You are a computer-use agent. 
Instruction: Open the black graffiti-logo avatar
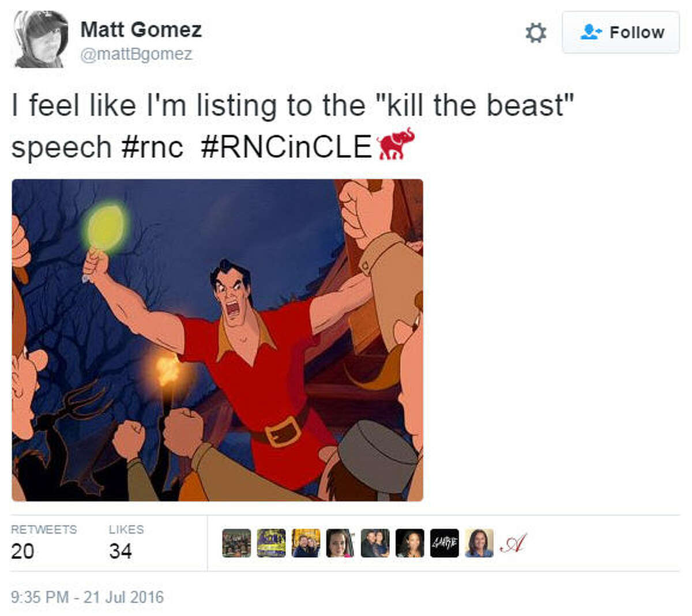pyautogui.click(x=444, y=543)
